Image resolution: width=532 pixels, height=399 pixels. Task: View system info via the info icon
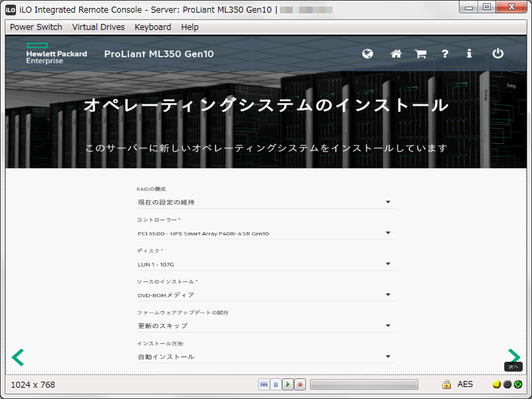pos(469,54)
